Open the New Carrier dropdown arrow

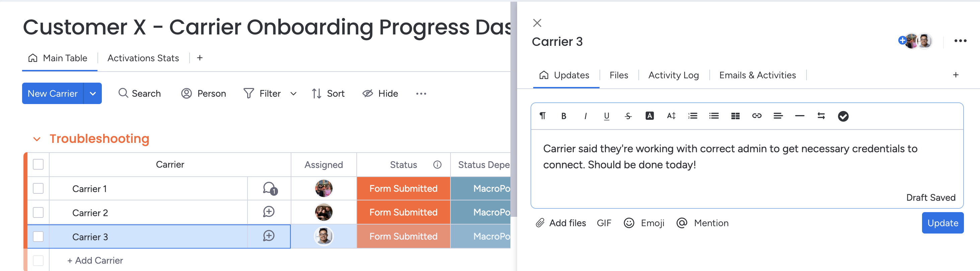pyautogui.click(x=92, y=93)
